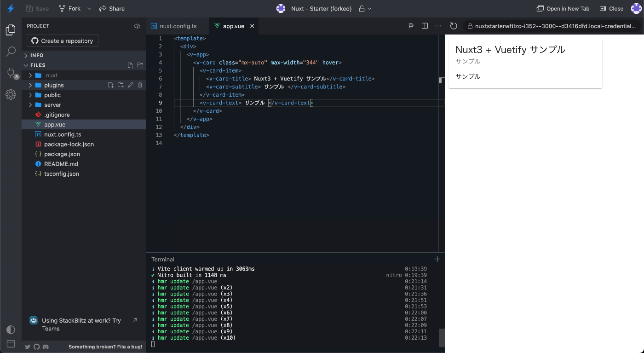Click the download project cloud icon
The height and width of the screenshot is (353, 644).
tap(137, 26)
